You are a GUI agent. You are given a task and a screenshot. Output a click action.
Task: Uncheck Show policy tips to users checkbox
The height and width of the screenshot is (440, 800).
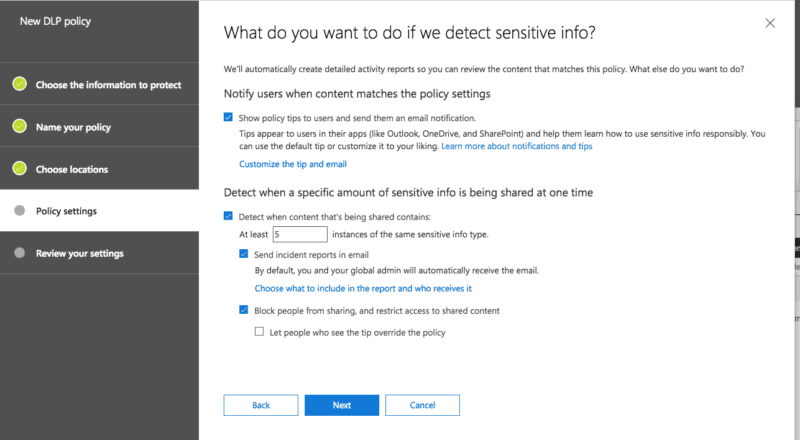[229, 118]
